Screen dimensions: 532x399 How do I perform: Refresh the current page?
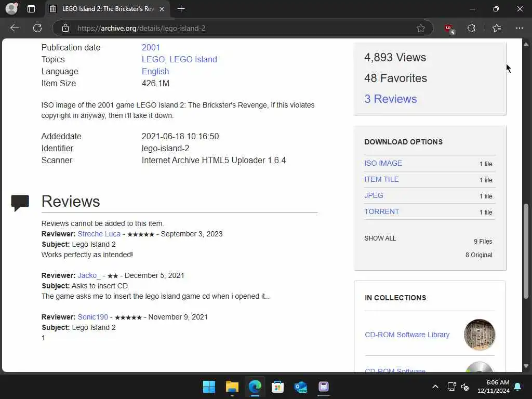[37, 28]
